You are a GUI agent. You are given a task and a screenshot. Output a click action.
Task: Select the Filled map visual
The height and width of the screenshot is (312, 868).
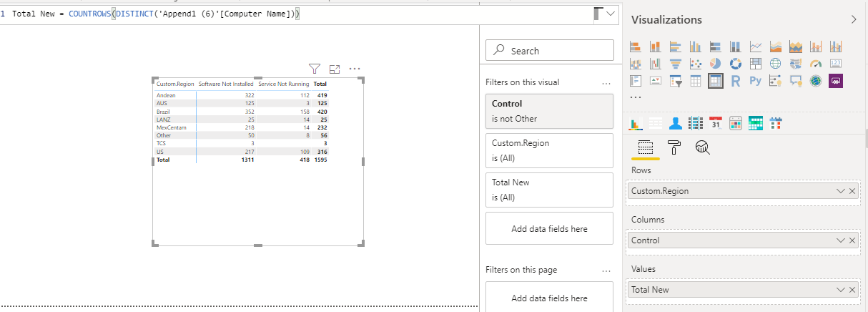tap(796, 64)
